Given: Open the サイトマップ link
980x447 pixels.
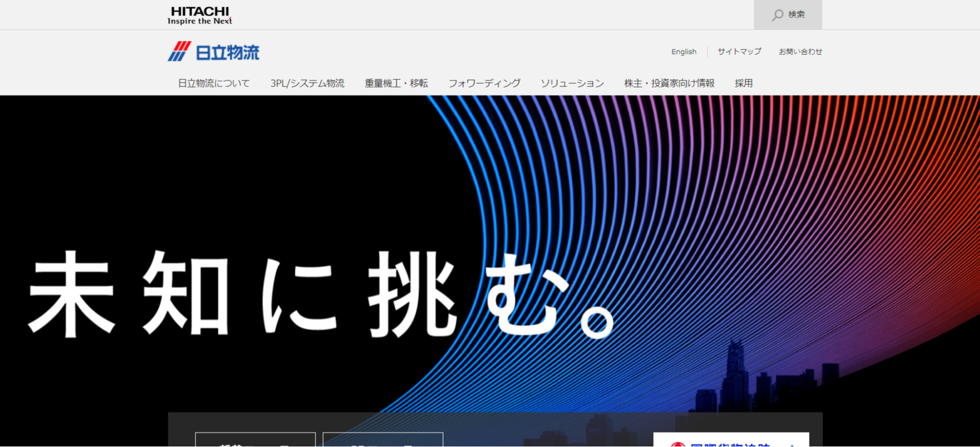Looking at the screenshot, I should (x=739, y=52).
